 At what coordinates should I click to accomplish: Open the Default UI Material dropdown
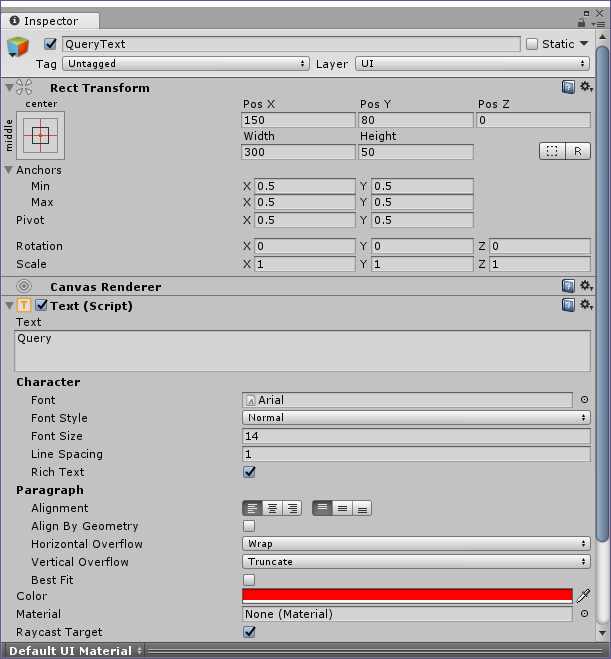pos(76,651)
